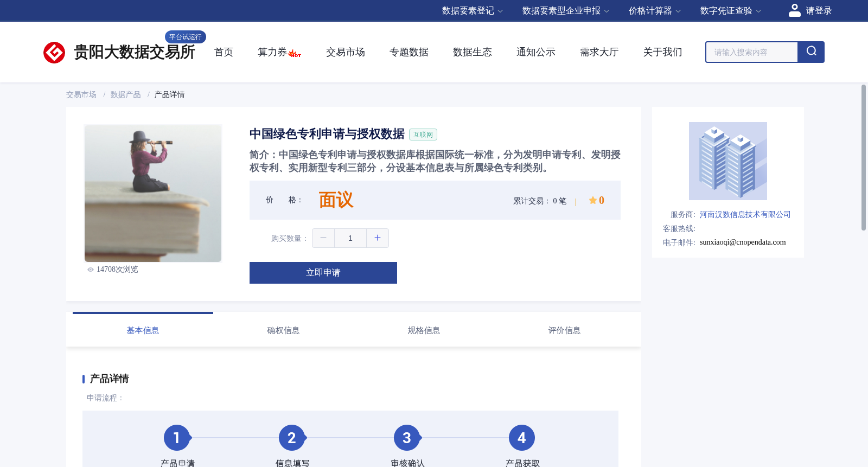The image size is (868, 467).
Task: Click the 平台试运行 badge
Action: pos(186,37)
